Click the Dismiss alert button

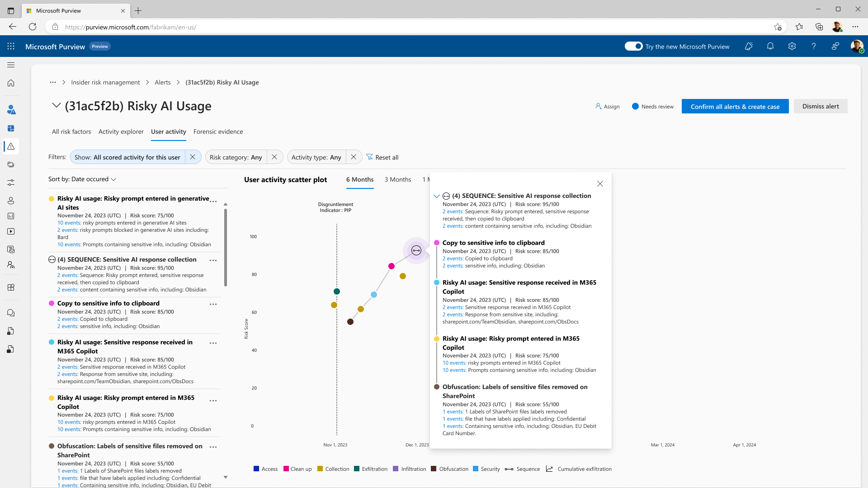tap(820, 106)
